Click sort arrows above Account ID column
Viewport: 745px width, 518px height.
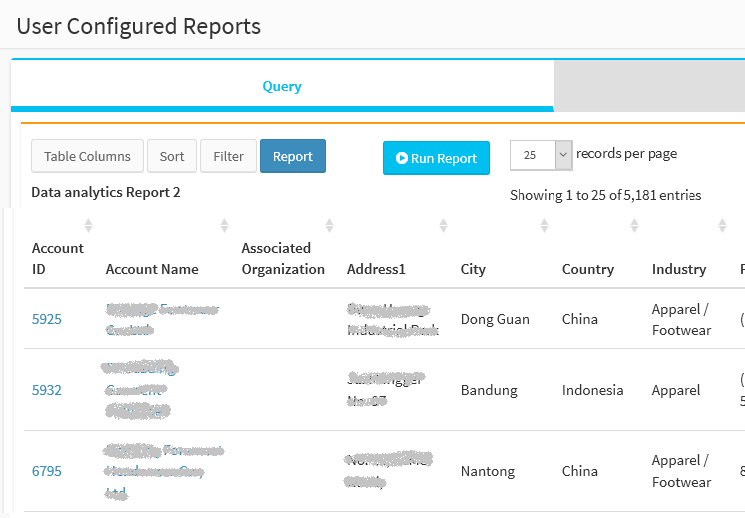click(x=88, y=225)
